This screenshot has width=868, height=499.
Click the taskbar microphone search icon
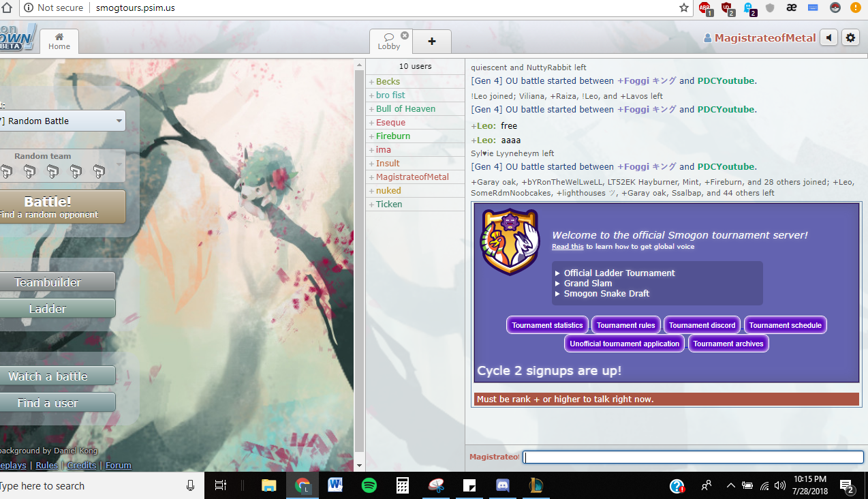tap(191, 485)
